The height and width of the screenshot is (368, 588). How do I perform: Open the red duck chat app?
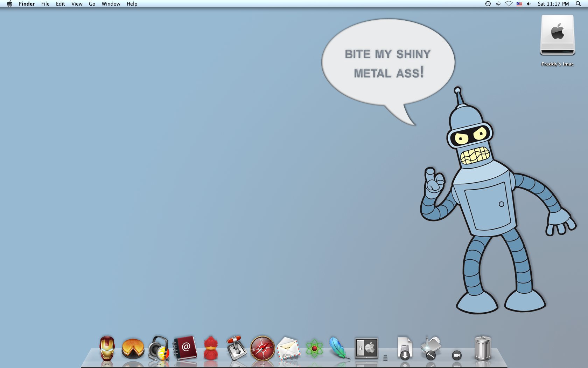click(210, 348)
